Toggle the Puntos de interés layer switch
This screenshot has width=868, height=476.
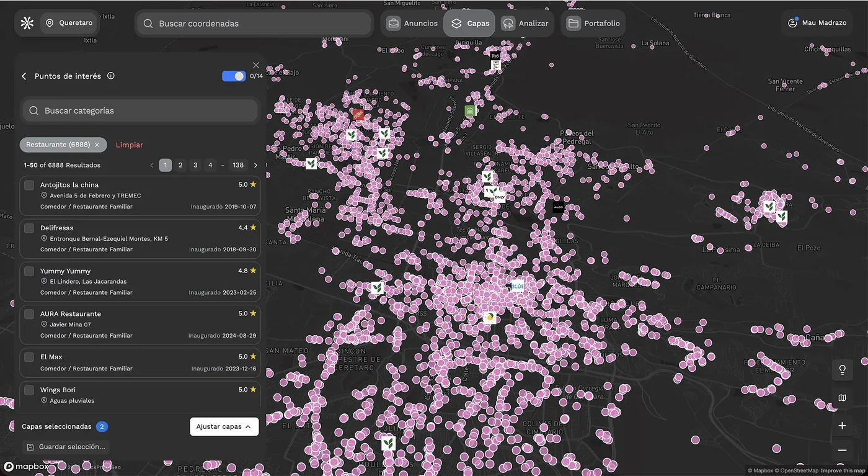click(234, 76)
